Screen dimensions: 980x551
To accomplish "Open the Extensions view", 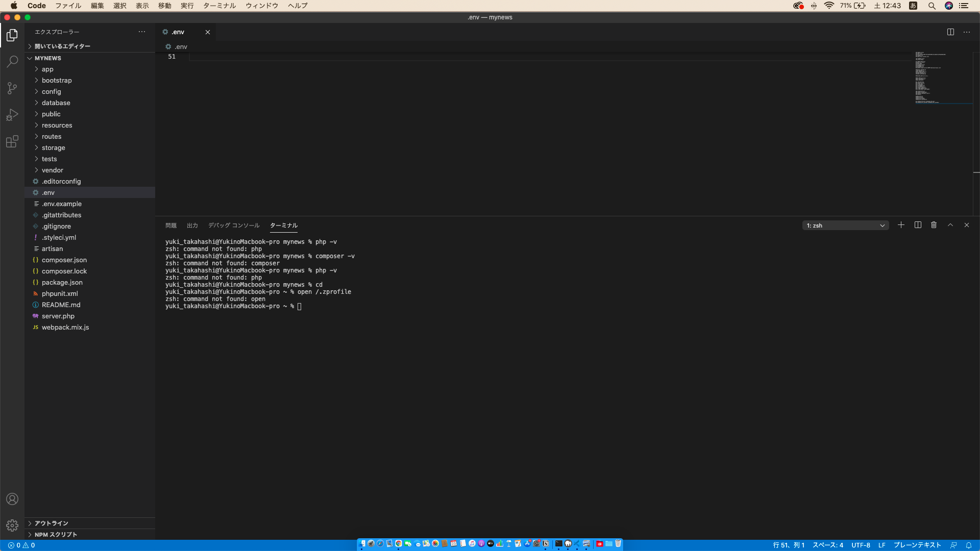I will pyautogui.click(x=12, y=141).
